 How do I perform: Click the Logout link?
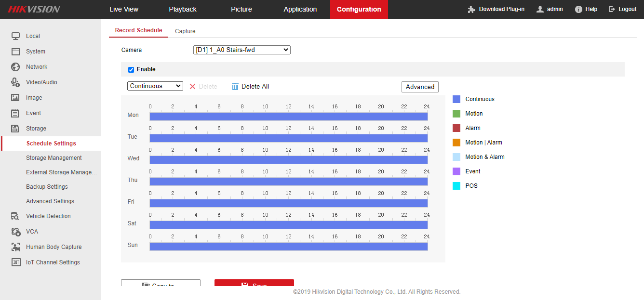(x=623, y=9)
